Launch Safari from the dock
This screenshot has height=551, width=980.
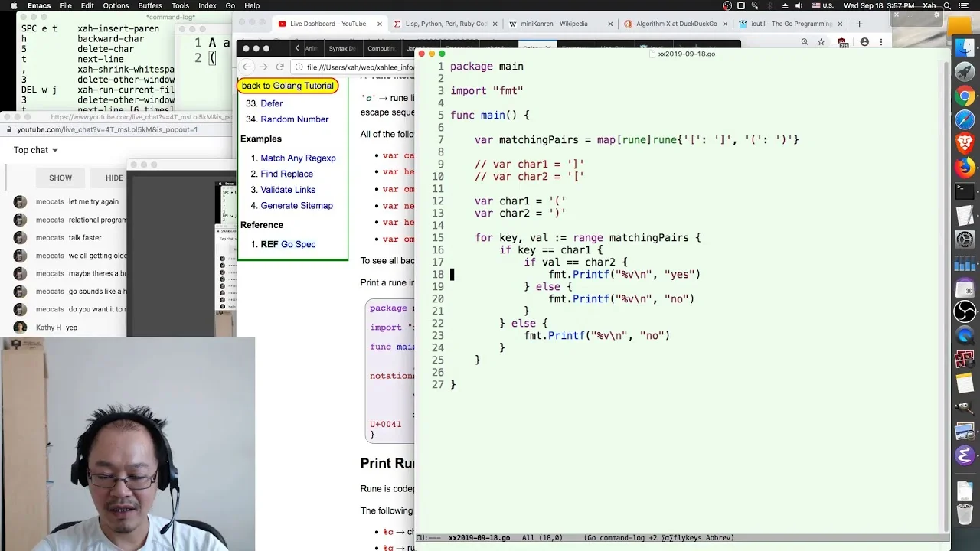(965, 119)
